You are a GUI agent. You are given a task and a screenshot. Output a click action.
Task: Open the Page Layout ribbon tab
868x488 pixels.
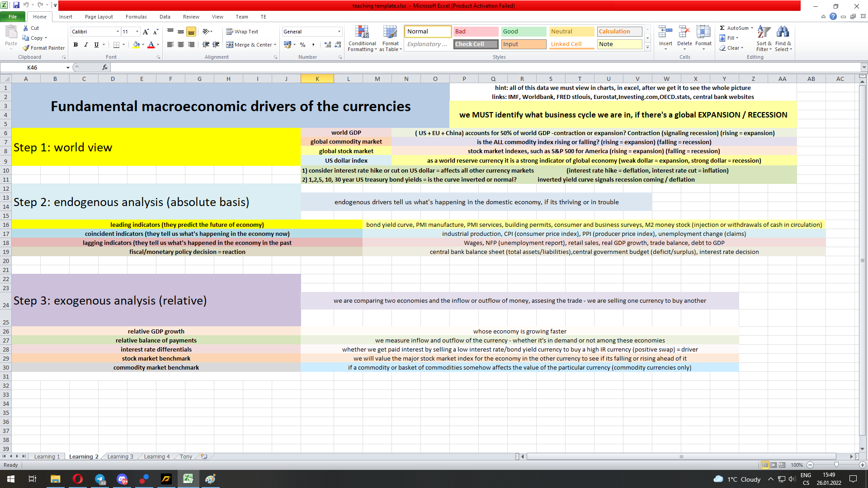coord(99,17)
